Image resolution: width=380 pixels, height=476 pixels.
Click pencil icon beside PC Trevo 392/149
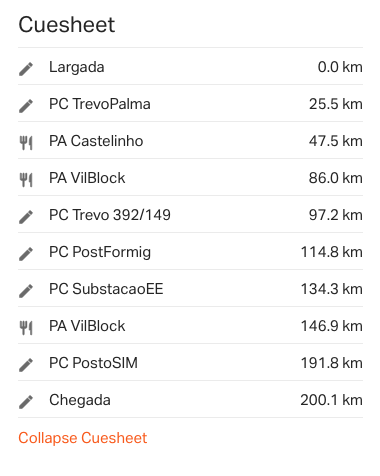[x=26, y=217]
